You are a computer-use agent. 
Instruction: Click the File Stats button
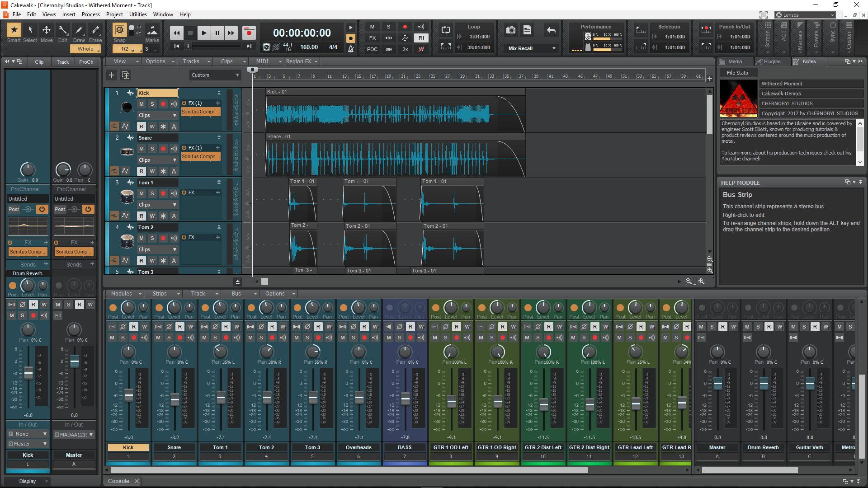click(737, 73)
